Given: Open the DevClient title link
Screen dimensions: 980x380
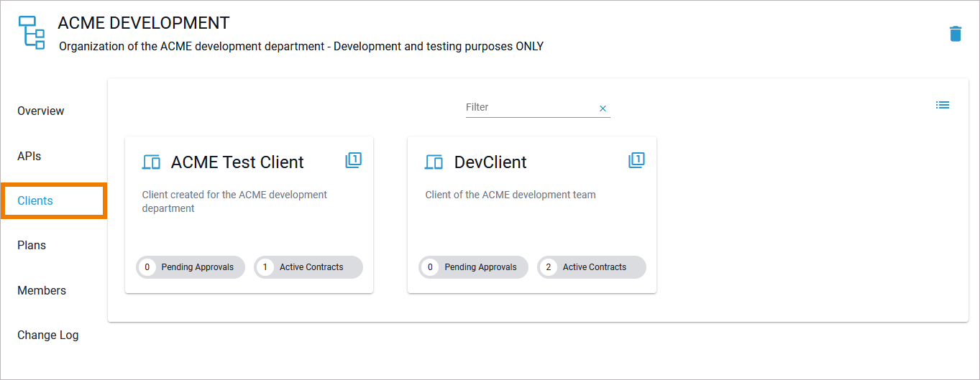Looking at the screenshot, I should coord(490,162).
